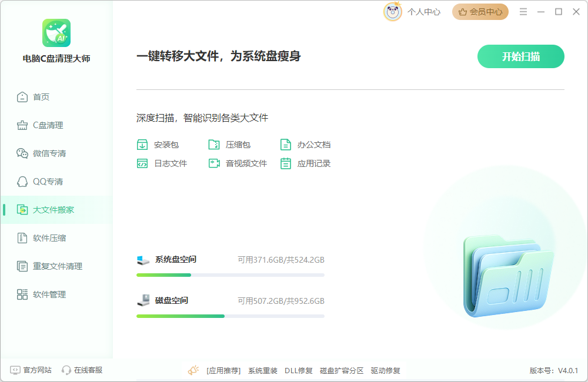Select the 音视频文件 media file icon
Image resolution: width=588 pixels, height=382 pixels.
(x=213, y=163)
